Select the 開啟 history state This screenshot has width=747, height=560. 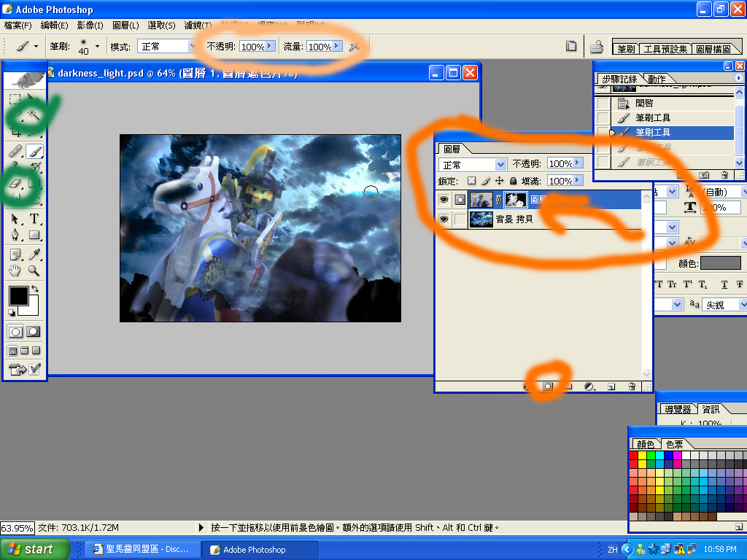click(672, 104)
